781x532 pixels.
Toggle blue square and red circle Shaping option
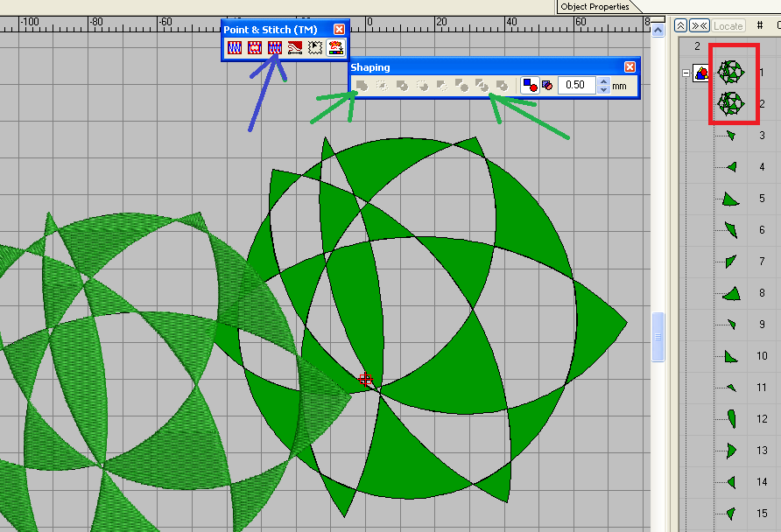click(530, 86)
